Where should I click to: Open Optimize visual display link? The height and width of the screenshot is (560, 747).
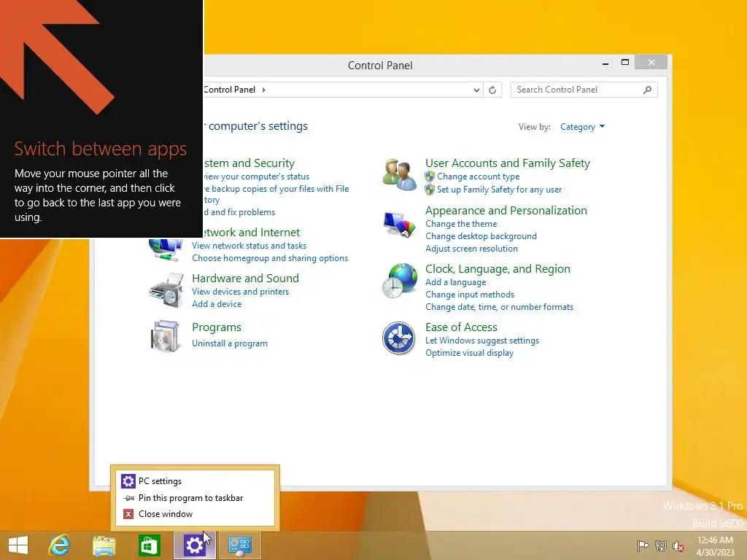(469, 353)
